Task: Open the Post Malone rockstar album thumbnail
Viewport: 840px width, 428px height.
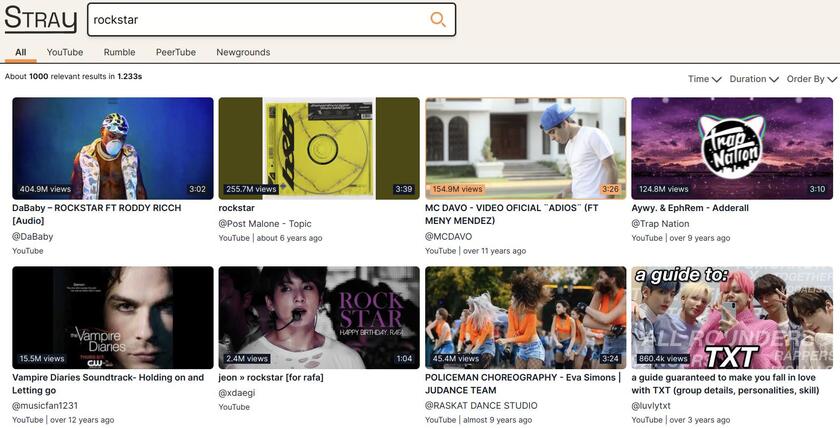Action: (319, 148)
